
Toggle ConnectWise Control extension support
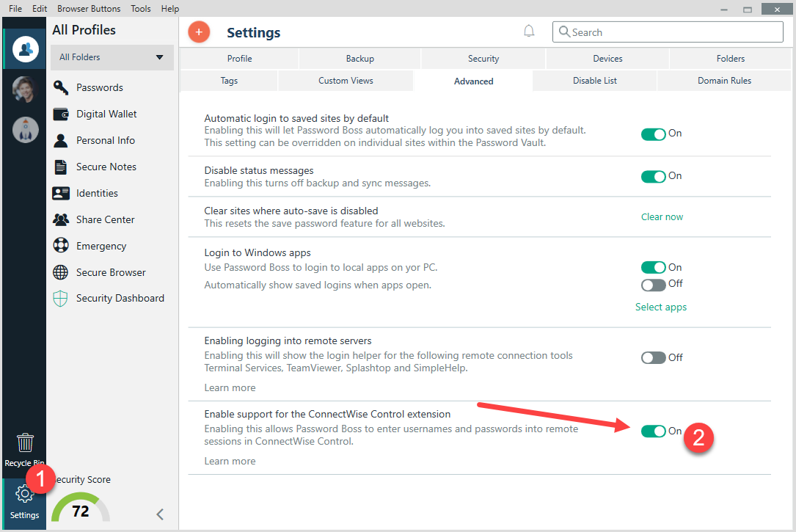point(654,431)
